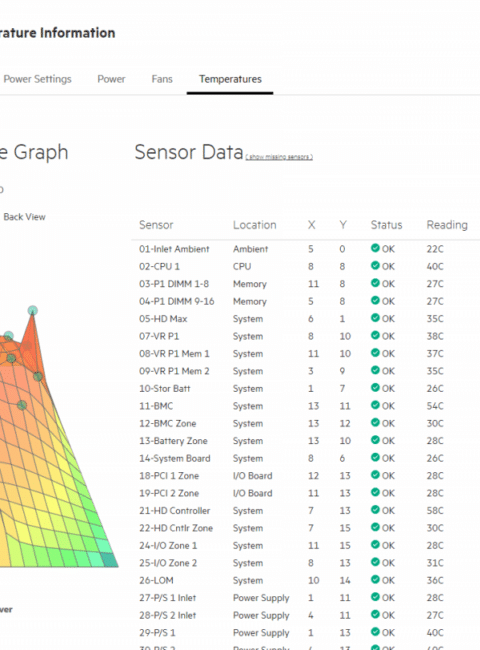Image resolution: width=480 pixels, height=650 pixels.
Task: Open the Temperatures tab
Action: tap(230, 79)
